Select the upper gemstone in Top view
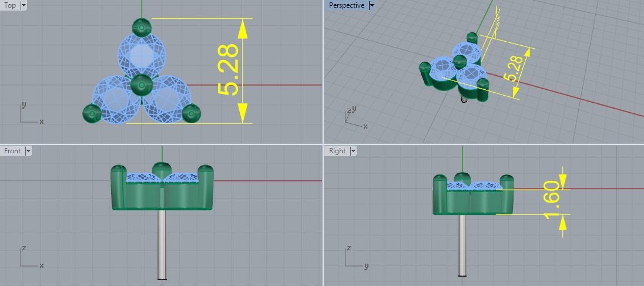 [142, 56]
